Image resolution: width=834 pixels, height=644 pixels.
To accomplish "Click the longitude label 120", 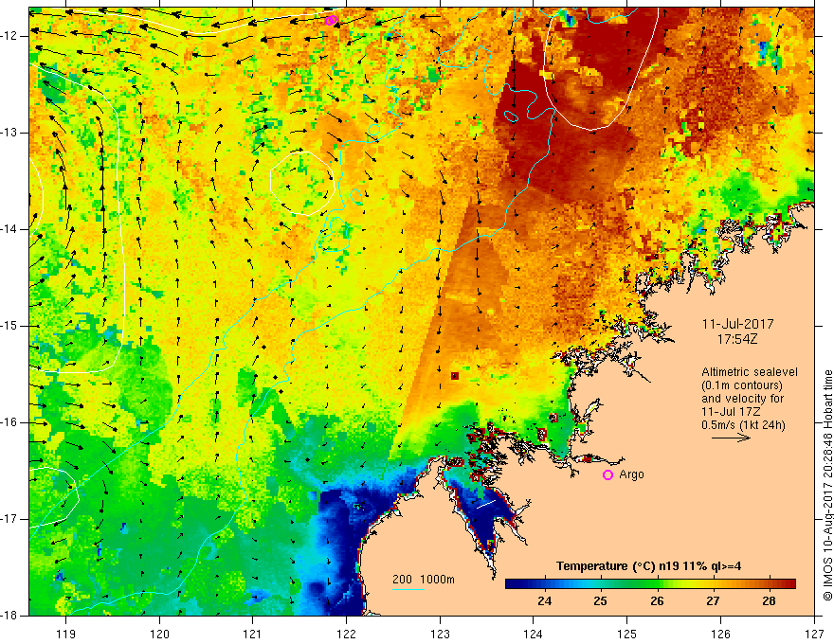I will 159,634.
